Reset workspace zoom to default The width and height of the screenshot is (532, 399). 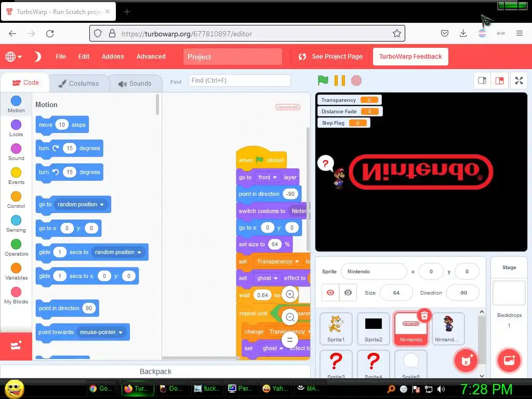click(x=290, y=340)
